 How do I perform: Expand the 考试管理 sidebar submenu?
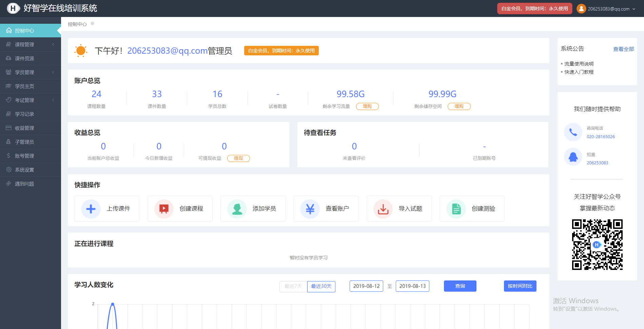coord(31,100)
